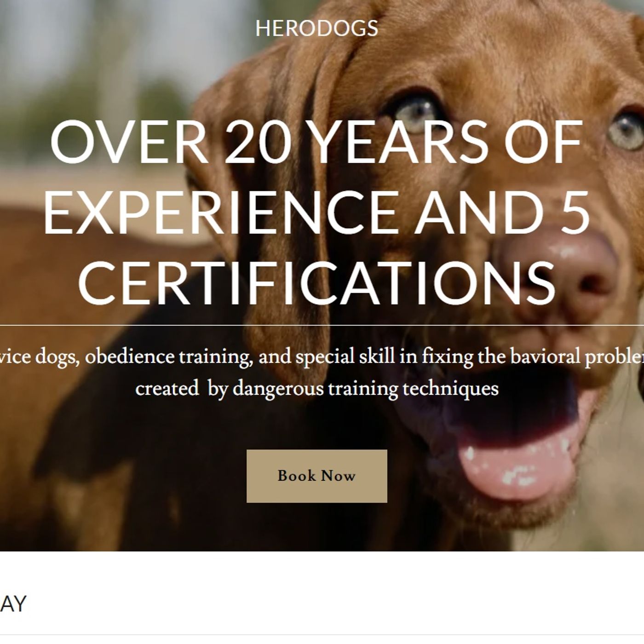
Task: Open the HERODOGS site title link
Action: tap(316, 28)
